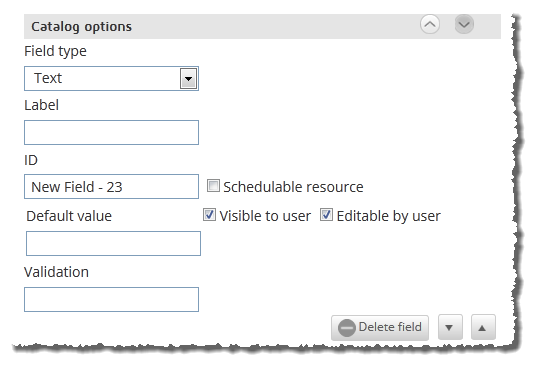Uncheck the Visible to user checkbox
The image size is (533, 366).
click(x=209, y=215)
